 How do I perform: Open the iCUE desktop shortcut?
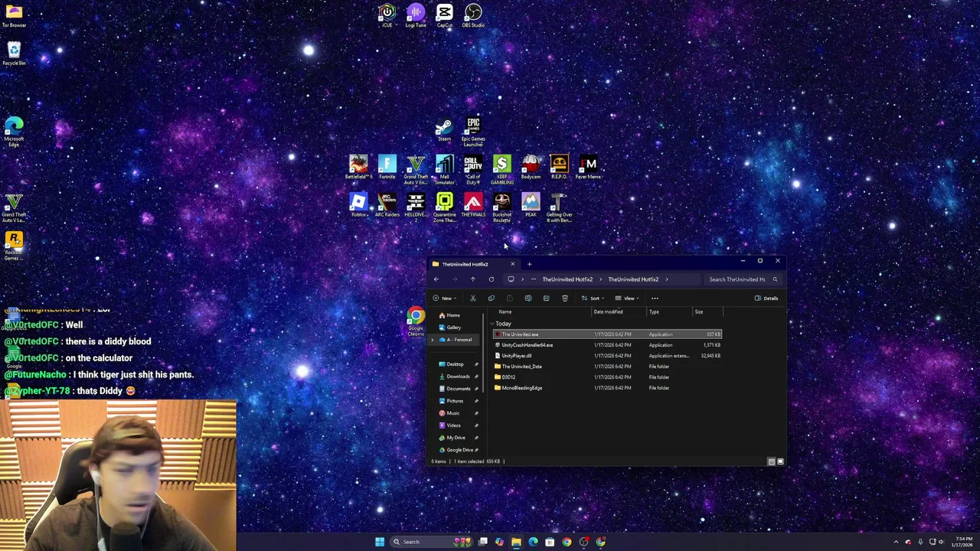pyautogui.click(x=387, y=15)
